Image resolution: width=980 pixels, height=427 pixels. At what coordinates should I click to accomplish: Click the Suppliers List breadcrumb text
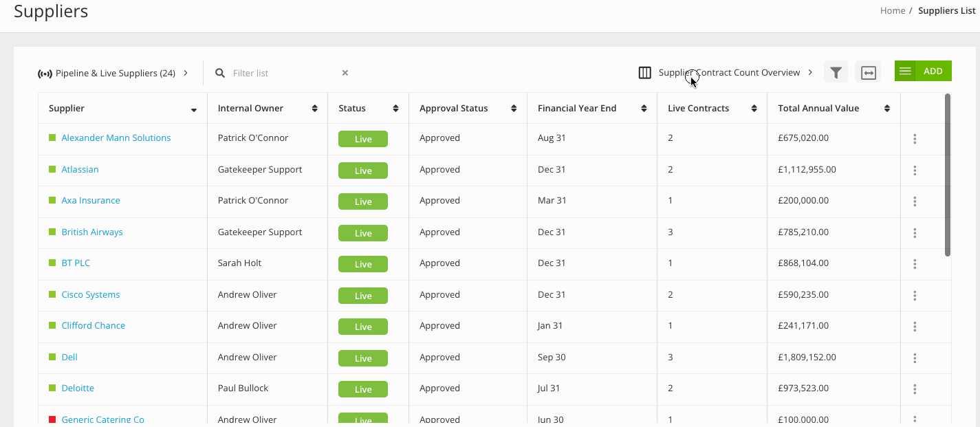946,10
